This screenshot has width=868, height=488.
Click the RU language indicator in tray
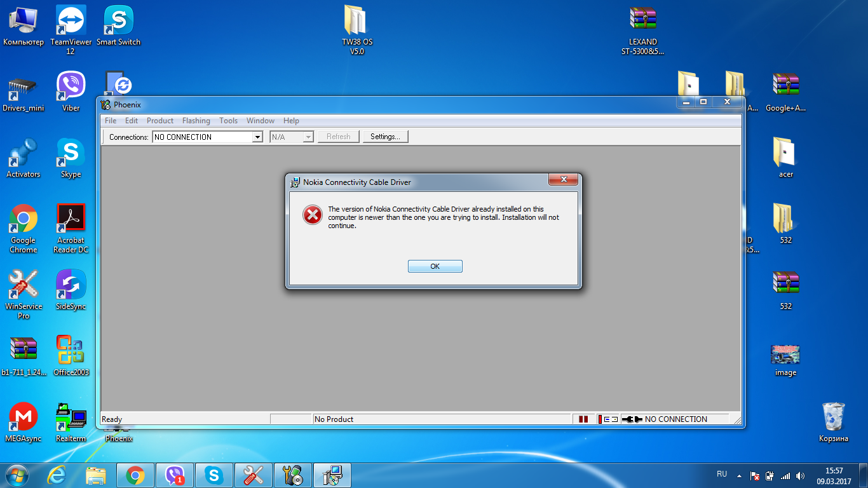(722, 475)
